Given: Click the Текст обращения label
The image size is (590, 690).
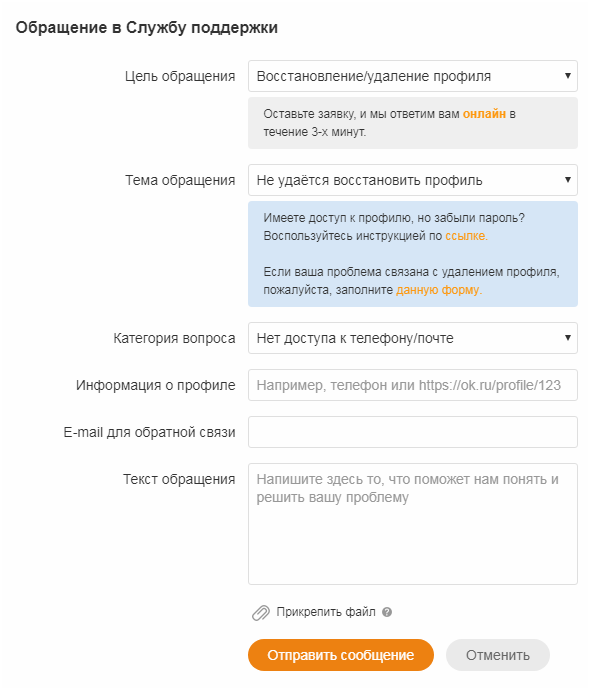Looking at the screenshot, I should (x=179, y=479).
